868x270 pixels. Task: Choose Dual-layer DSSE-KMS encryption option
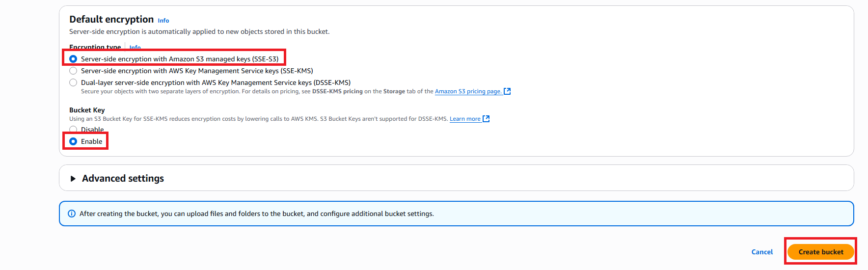73,82
